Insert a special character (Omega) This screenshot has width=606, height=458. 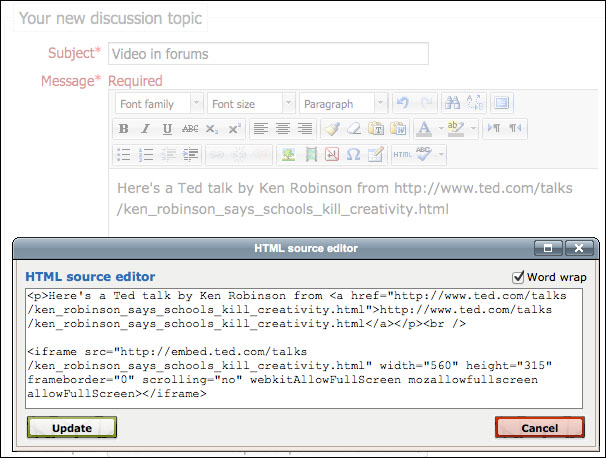point(353,155)
